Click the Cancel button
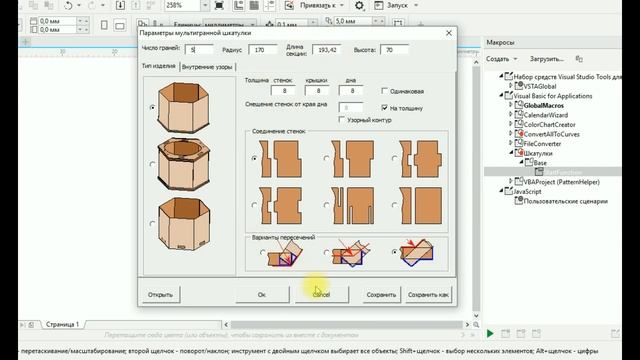Image resolution: width=640 pixels, height=360 pixels. (322, 295)
